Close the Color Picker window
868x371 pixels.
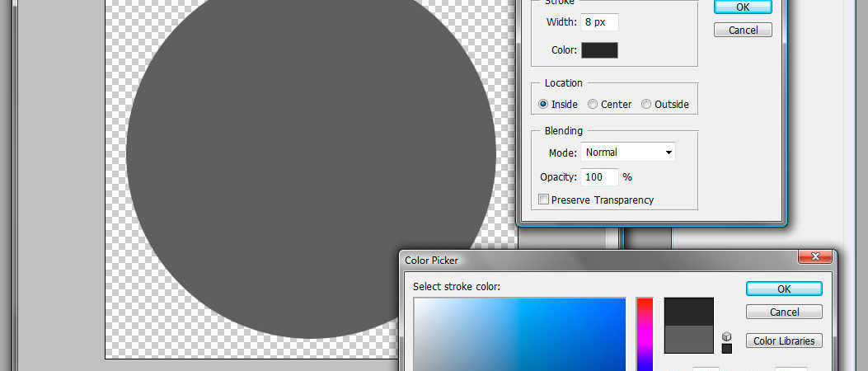(815, 257)
